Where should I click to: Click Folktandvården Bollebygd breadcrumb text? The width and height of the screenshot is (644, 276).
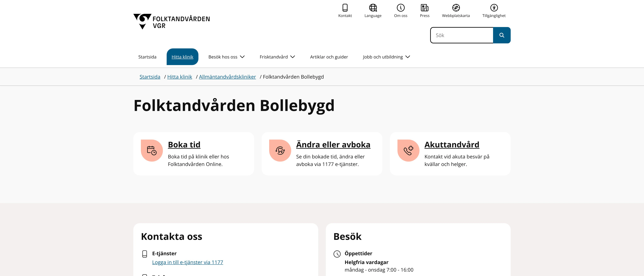click(293, 77)
